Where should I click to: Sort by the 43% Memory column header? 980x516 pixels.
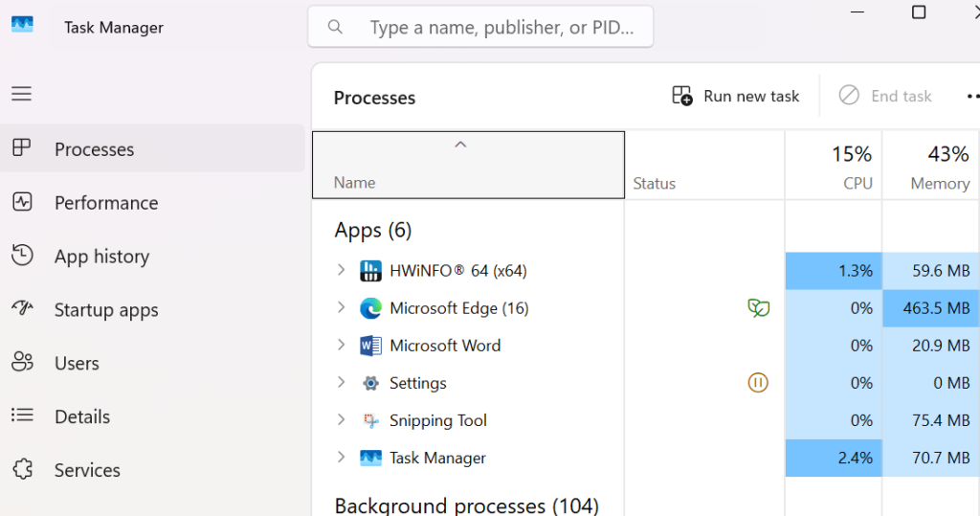pyautogui.click(x=930, y=165)
